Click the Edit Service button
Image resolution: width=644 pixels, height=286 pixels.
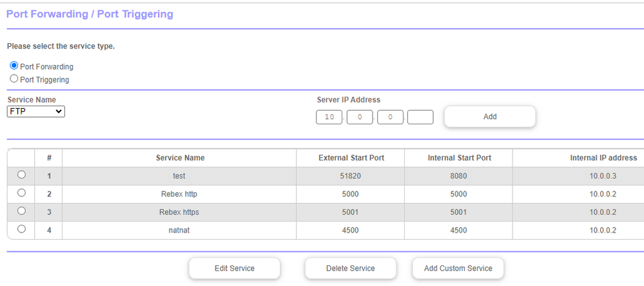coord(234,268)
